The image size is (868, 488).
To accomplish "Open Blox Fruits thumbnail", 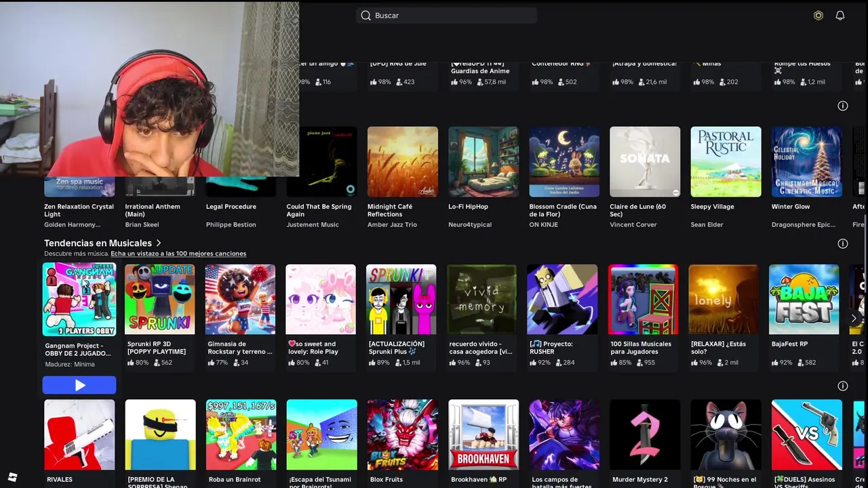I will tap(403, 435).
